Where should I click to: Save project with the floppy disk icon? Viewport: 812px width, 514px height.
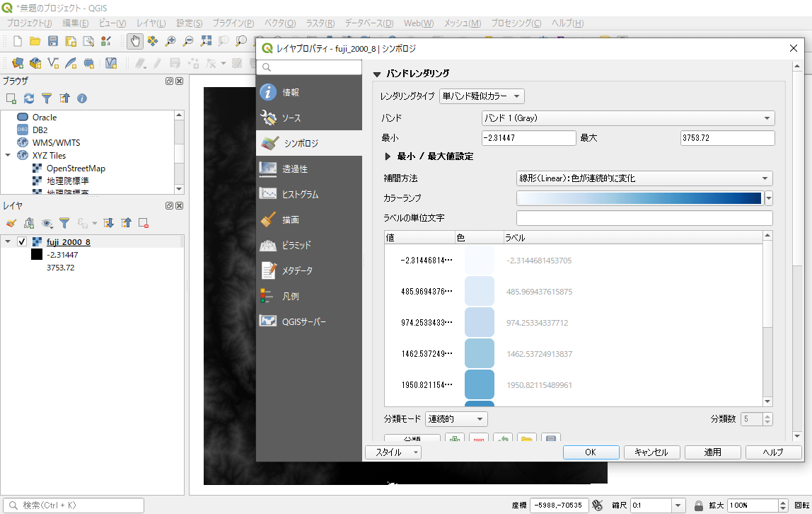tap(53, 41)
